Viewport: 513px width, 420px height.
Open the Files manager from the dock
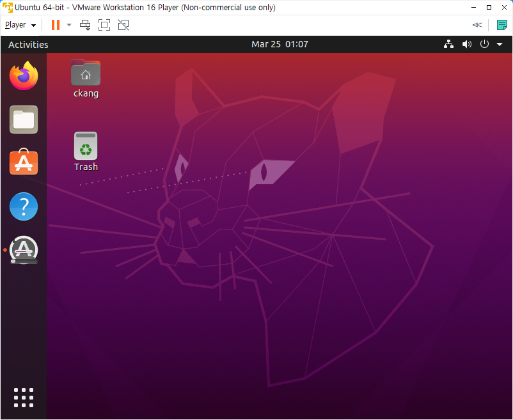[x=24, y=120]
